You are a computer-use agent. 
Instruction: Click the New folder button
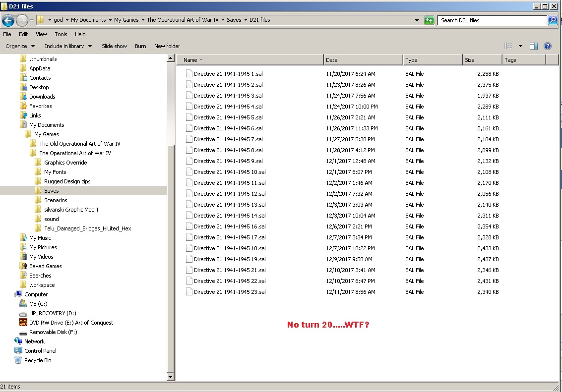coord(167,46)
